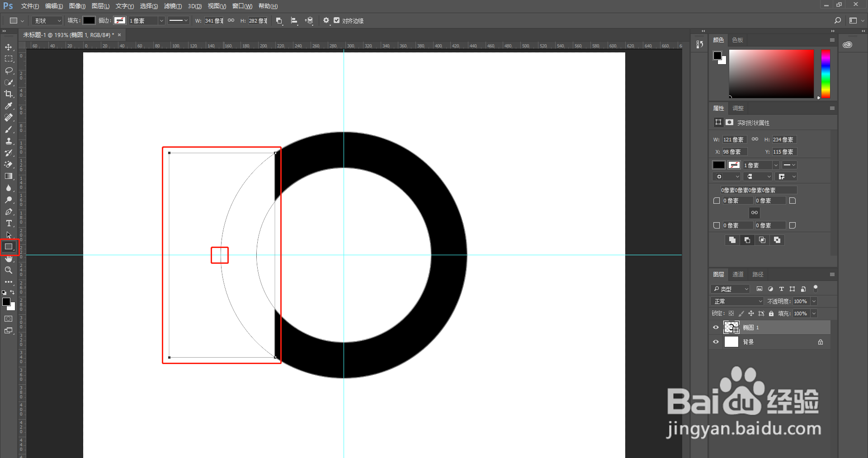Toggle layer filter on/off switch
868x458 pixels.
coord(816,288)
